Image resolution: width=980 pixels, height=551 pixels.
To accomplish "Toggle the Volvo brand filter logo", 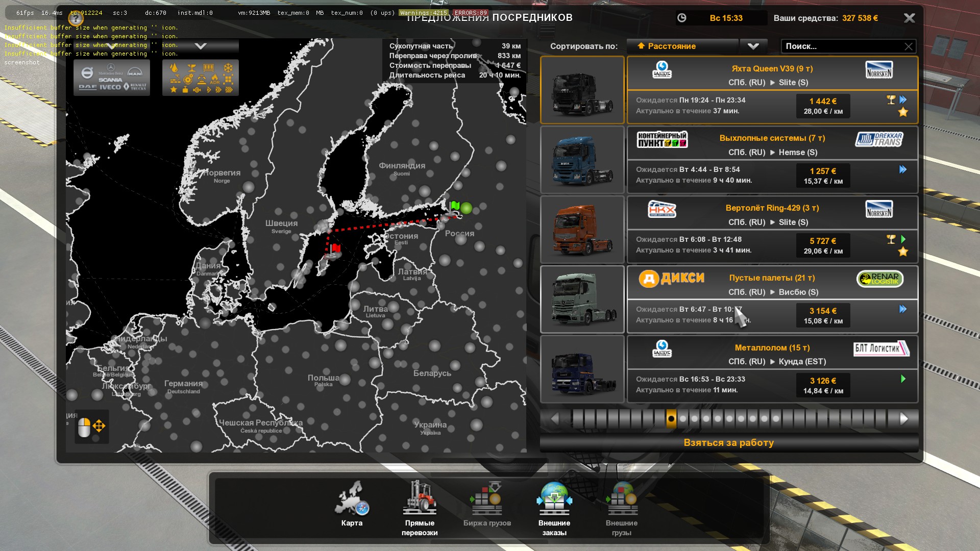I will tap(87, 73).
